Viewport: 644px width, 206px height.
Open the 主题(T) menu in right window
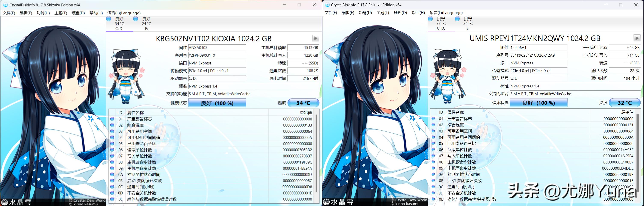(x=383, y=13)
